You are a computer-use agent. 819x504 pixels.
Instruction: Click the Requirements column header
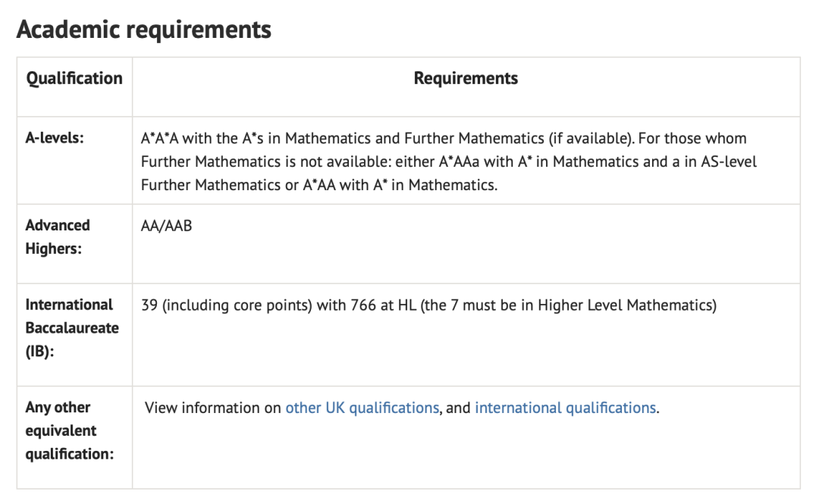[x=466, y=78]
